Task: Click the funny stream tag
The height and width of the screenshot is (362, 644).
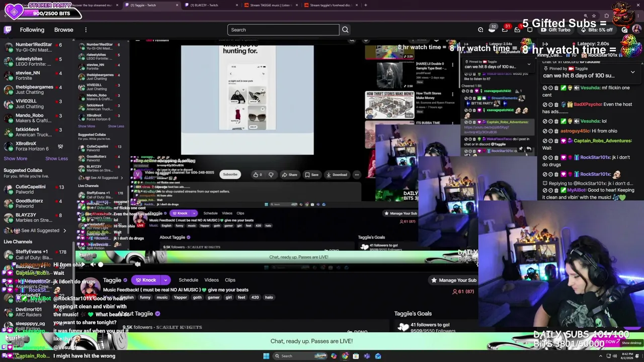Action: (x=145, y=298)
